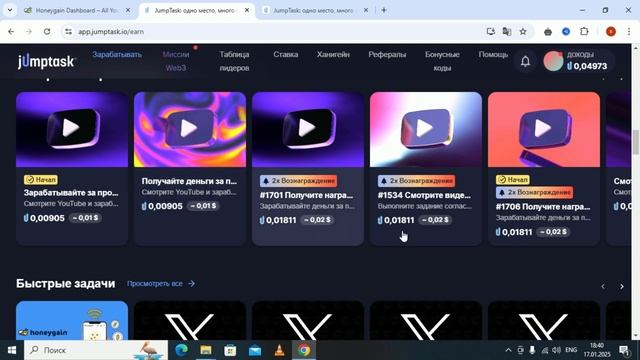Go to the Ставка page
The width and height of the screenshot is (640, 360).
point(286,54)
